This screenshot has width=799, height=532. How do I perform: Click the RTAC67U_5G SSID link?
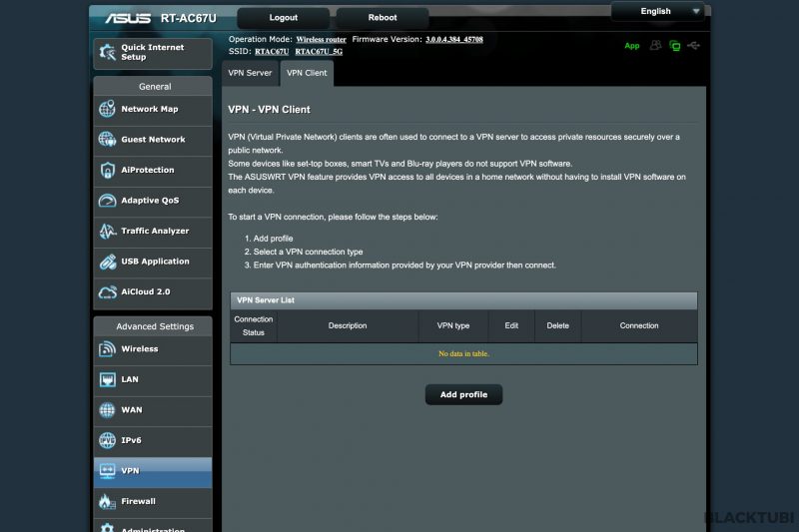click(319, 52)
